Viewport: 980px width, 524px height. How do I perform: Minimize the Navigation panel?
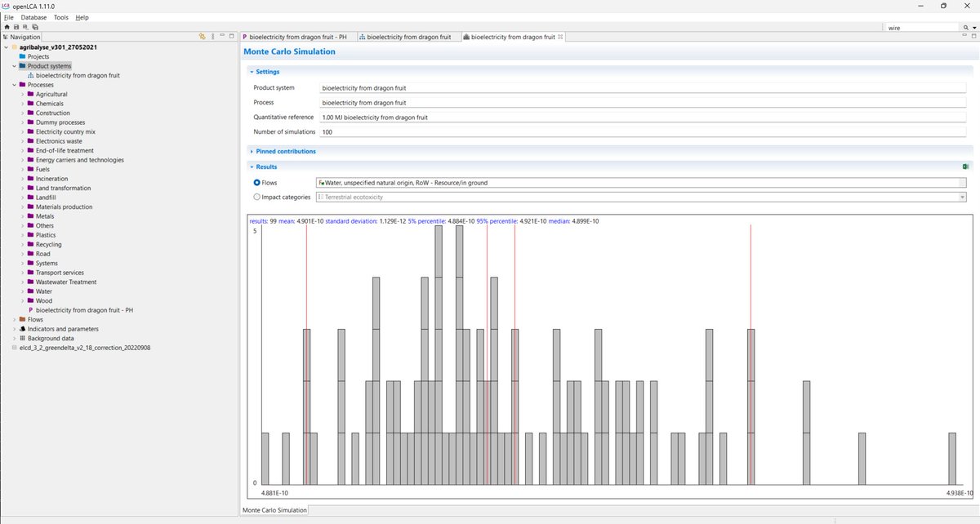click(x=222, y=37)
